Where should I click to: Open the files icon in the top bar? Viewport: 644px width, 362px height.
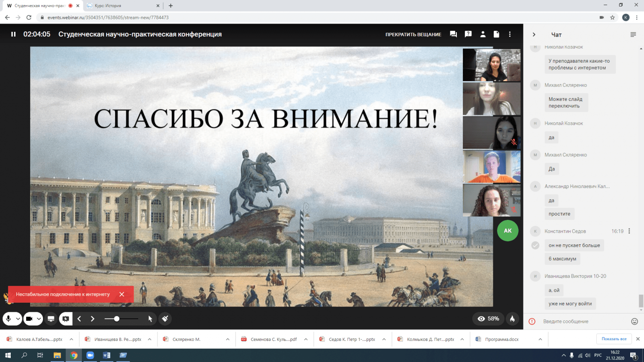(x=496, y=34)
